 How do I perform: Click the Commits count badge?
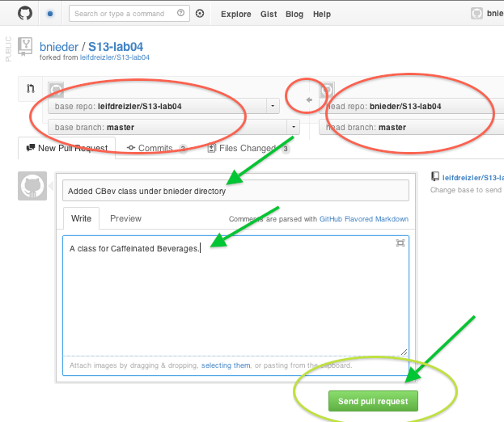(183, 149)
